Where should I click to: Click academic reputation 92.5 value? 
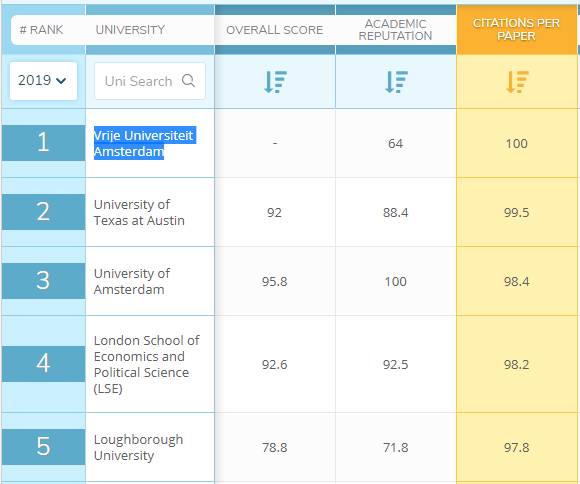point(395,364)
